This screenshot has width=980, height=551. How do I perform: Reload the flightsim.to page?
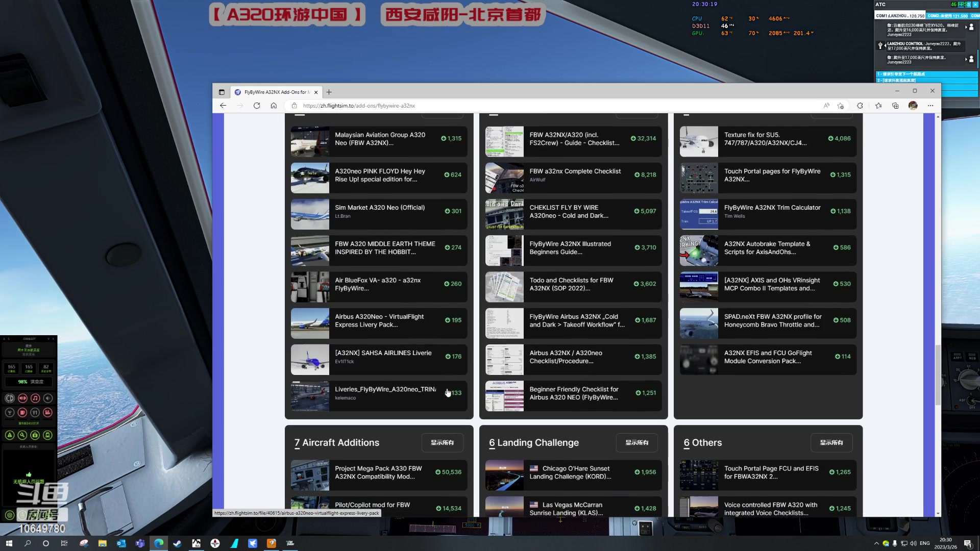(257, 106)
